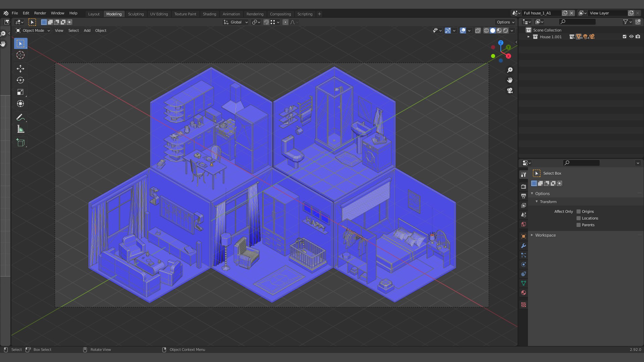
Task: Select the Add Cube tool
Action: pos(20,143)
